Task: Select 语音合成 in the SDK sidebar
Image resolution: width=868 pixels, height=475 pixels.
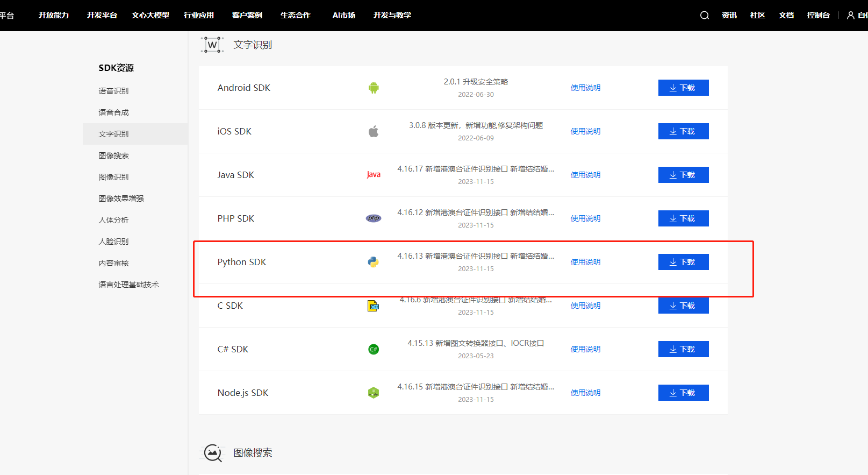Action: [x=113, y=112]
